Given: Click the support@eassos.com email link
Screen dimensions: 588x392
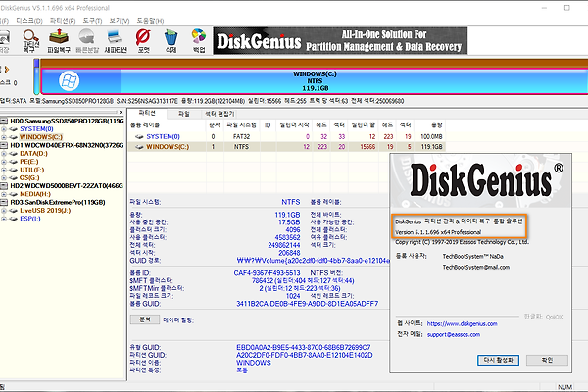Looking at the screenshot, I should tap(454, 334).
